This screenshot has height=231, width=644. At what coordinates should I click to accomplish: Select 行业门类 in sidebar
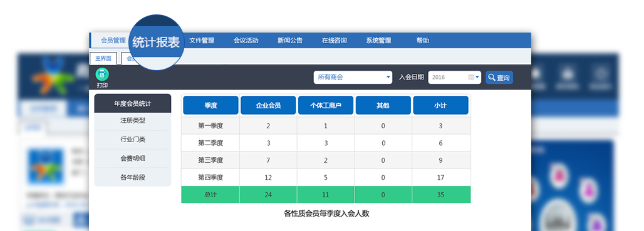coord(133,140)
